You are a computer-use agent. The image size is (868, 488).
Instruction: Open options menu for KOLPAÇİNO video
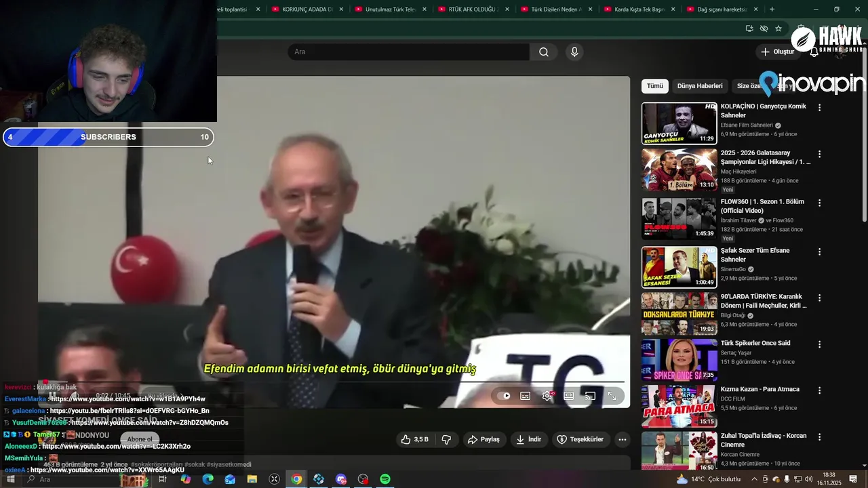tap(819, 108)
